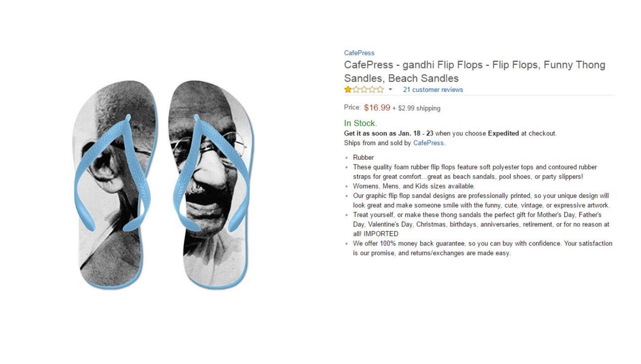Click the 'These quality foam rubber' bullet text

[x=475, y=172]
